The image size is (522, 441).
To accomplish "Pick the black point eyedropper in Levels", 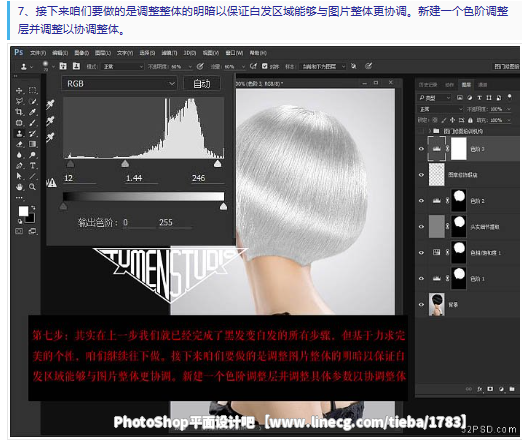I will 50,104.
